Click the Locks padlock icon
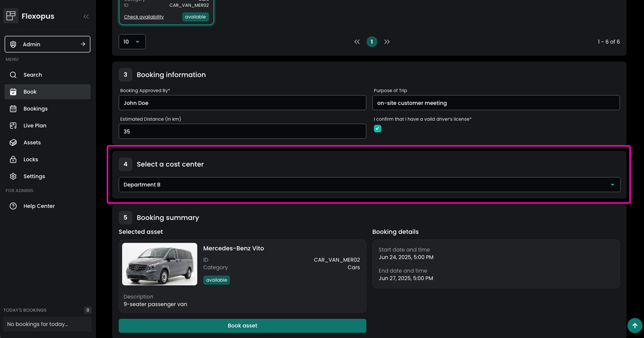 13,159
